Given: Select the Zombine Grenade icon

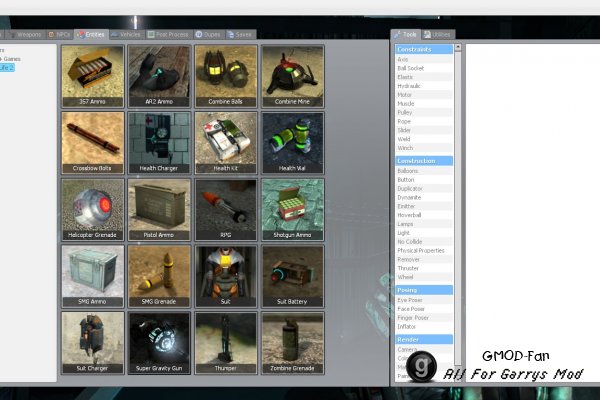Looking at the screenshot, I should click(292, 343).
